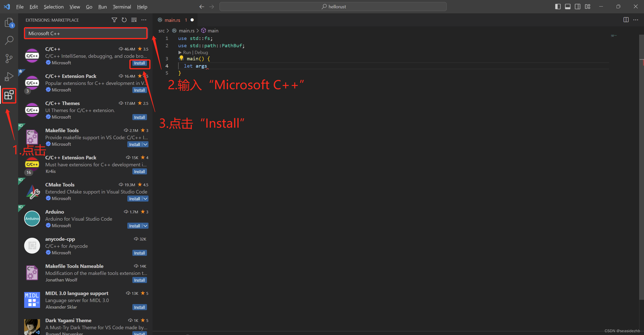This screenshot has height=335, width=644.
Task: Click the VS Code logo icon
Action: point(7,7)
